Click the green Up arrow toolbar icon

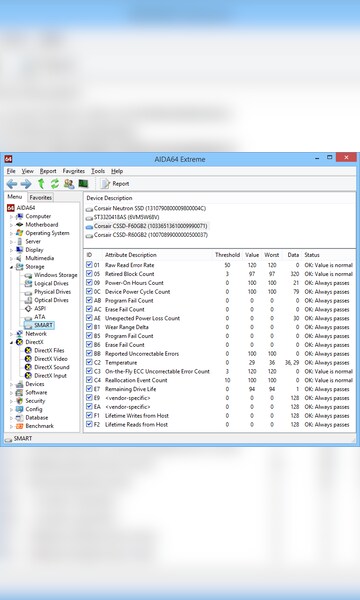coord(41,184)
